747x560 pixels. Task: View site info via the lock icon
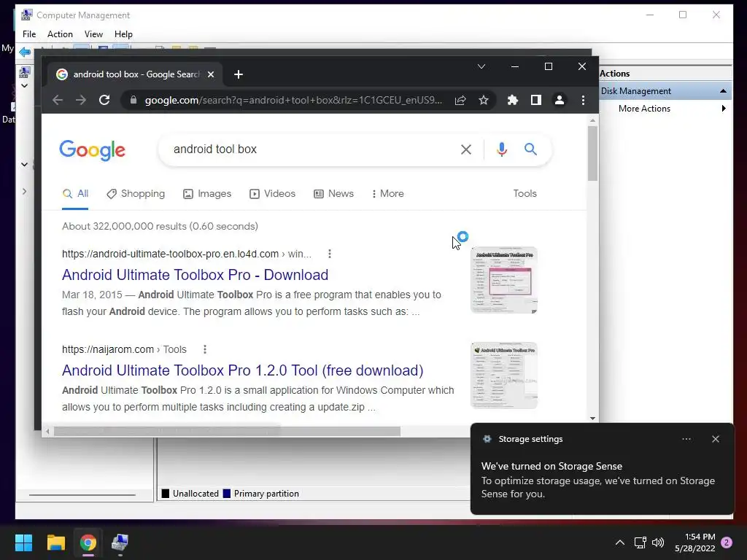[133, 100]
